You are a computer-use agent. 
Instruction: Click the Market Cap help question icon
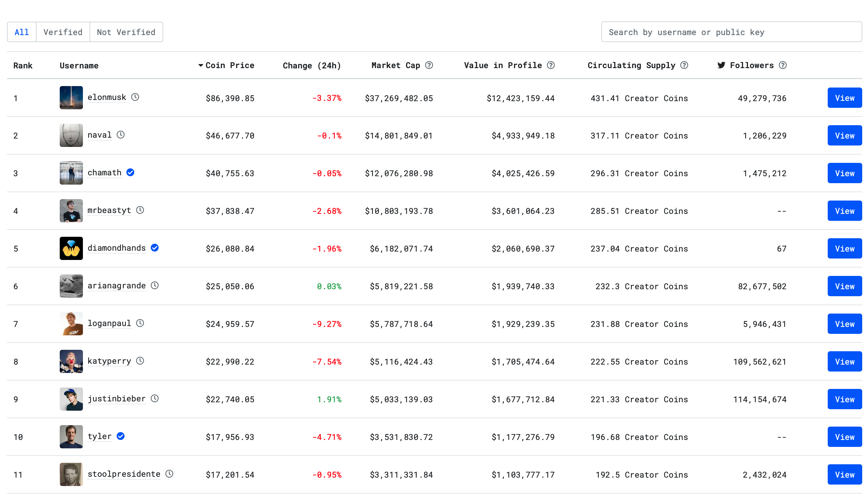click(x=429, y=65)
